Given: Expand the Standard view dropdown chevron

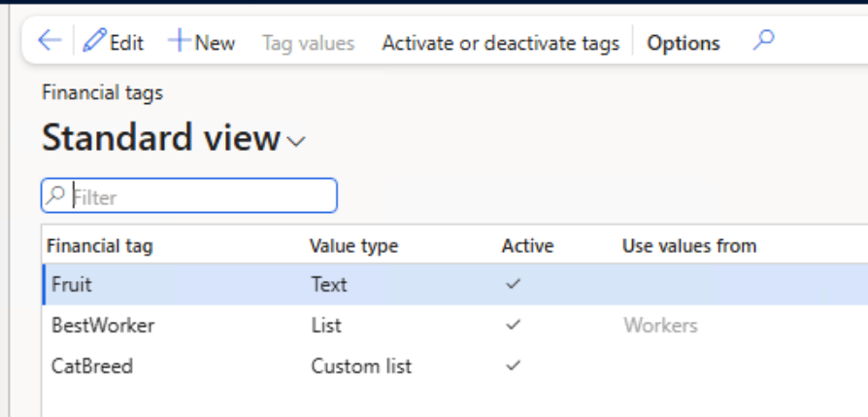Looking at the screenshot, I should tap(296, 142).
